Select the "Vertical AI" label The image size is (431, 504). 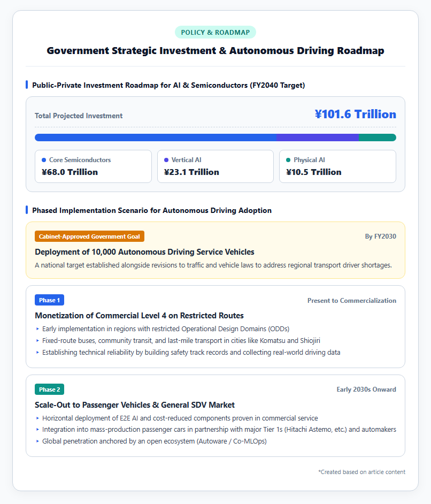187,160
